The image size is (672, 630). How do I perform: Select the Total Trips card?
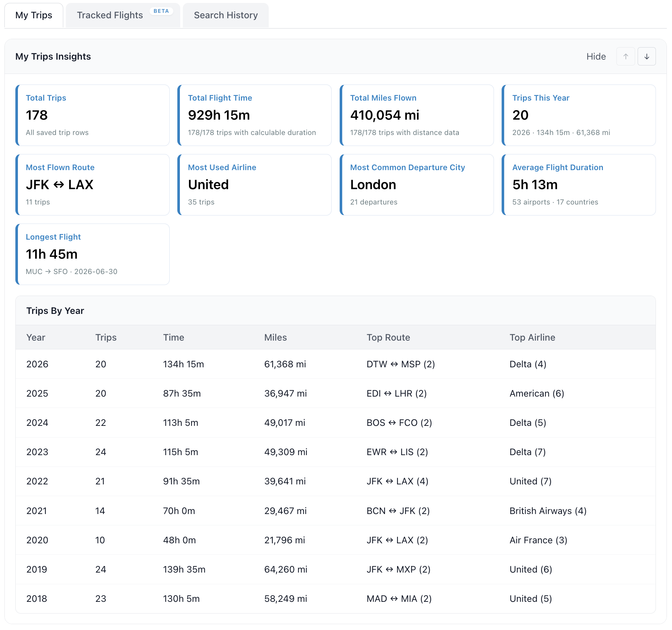[93, 115]
